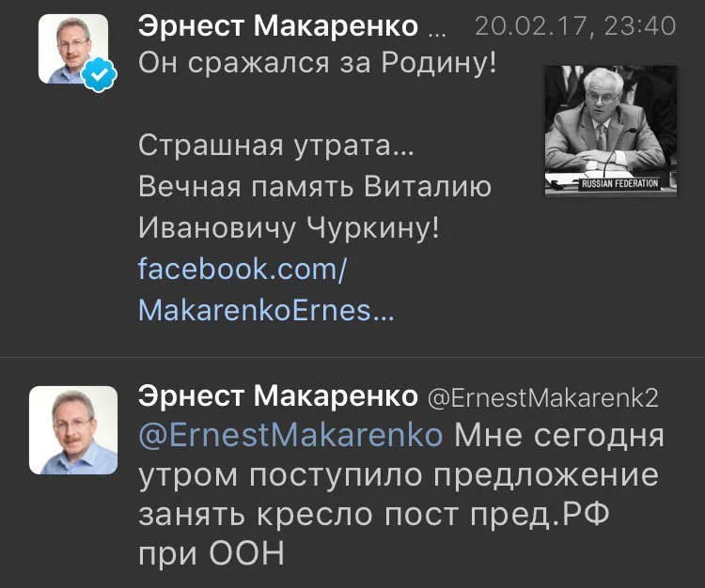Open the attached photo of the UN diplomat
The height and width of the screenshot is (588, 705).
tap(610, 130)
